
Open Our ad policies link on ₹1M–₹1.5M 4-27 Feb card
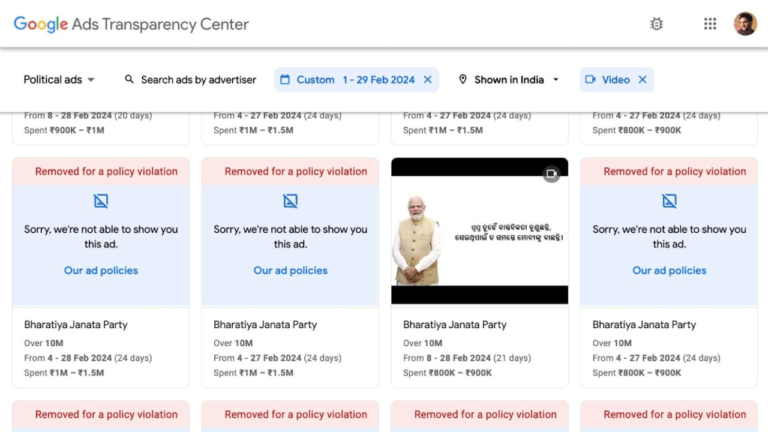(x=290, y=270)
